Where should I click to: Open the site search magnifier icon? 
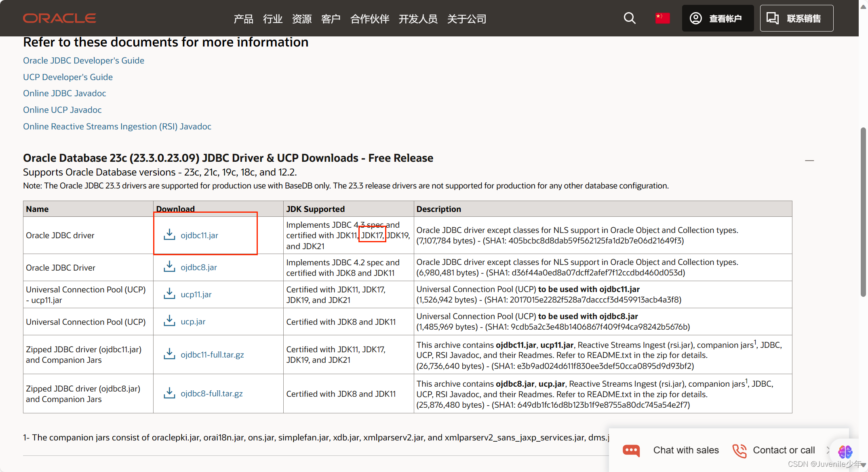pyautogui.click(x=630, y=18)
